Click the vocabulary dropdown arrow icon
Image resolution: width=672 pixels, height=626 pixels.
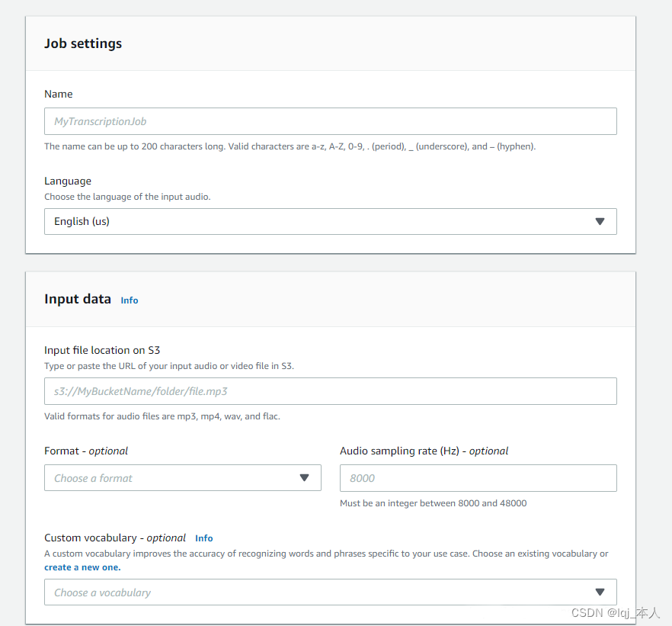[600, 592]
